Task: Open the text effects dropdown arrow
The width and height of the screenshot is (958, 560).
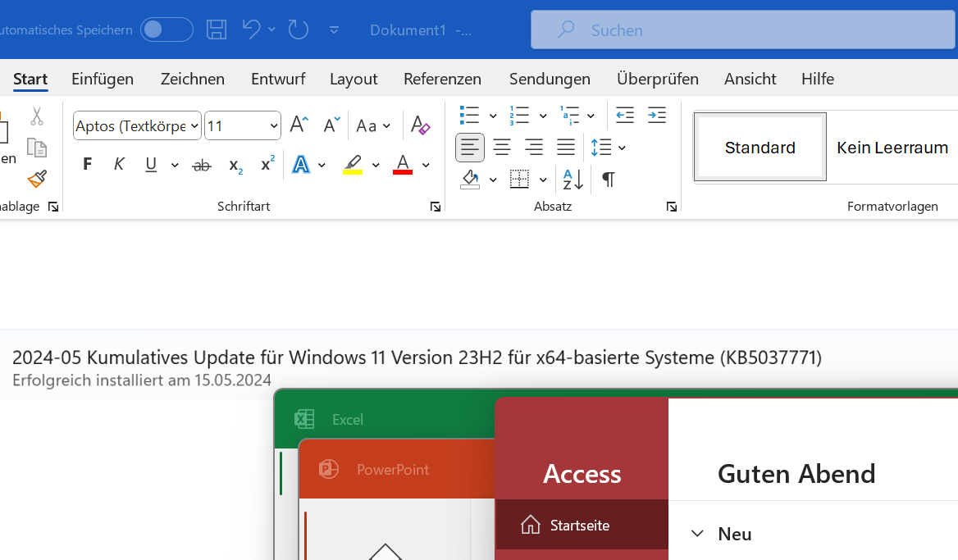Action: tap(322, 165)
